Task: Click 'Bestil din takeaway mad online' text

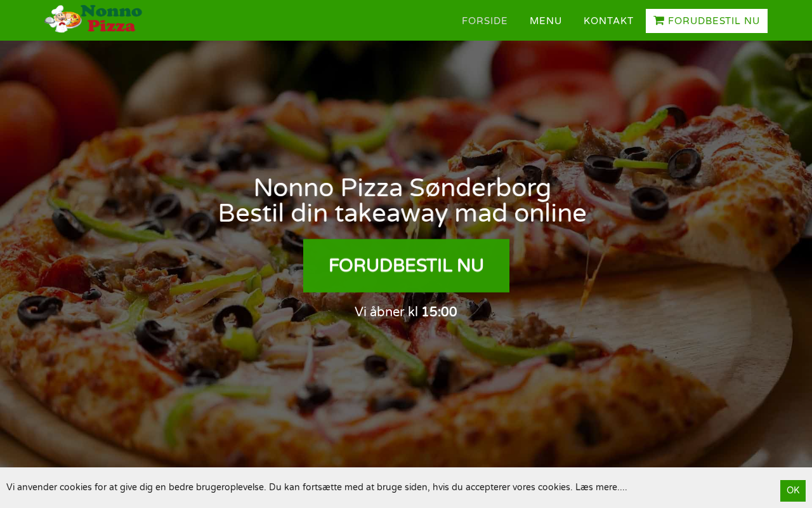Action: (x=402, y=213)
